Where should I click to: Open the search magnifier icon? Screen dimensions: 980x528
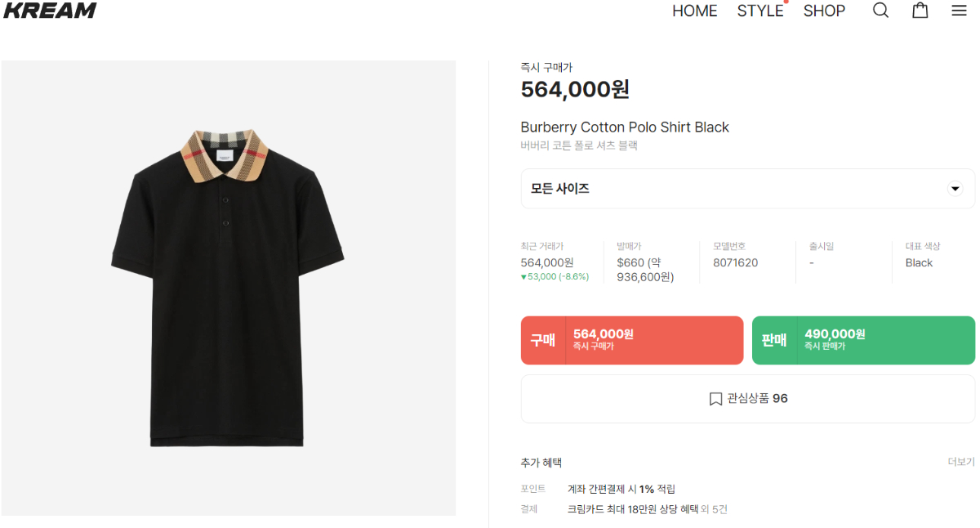coord(880,11)
